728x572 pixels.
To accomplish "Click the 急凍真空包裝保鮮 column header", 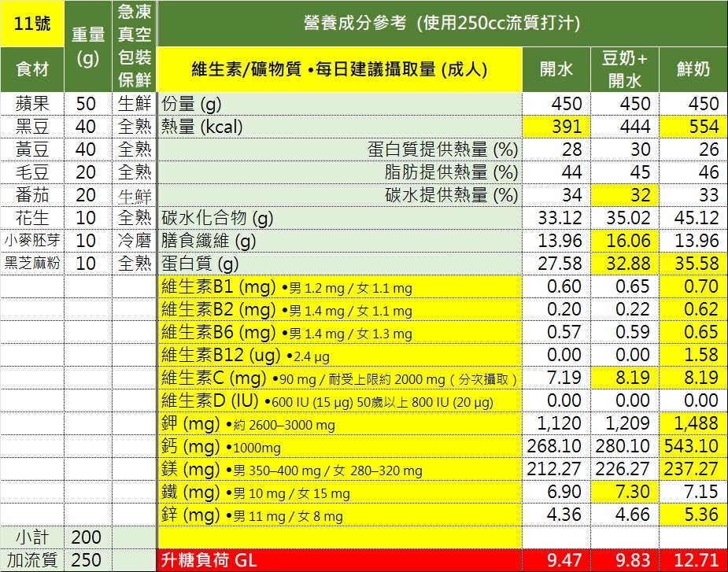I will tap(135, 46).
